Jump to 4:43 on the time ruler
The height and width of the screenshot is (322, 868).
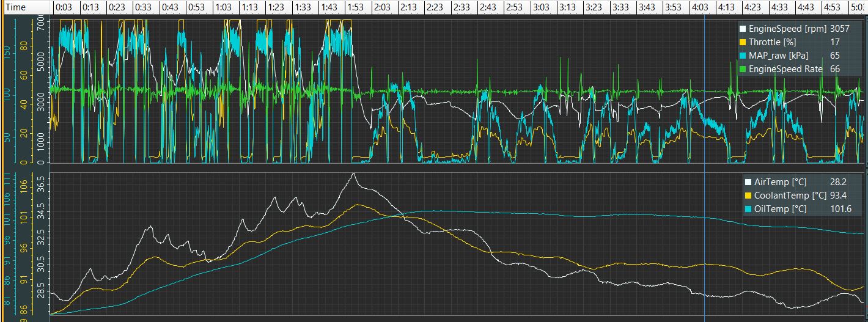tap(806, 7)
